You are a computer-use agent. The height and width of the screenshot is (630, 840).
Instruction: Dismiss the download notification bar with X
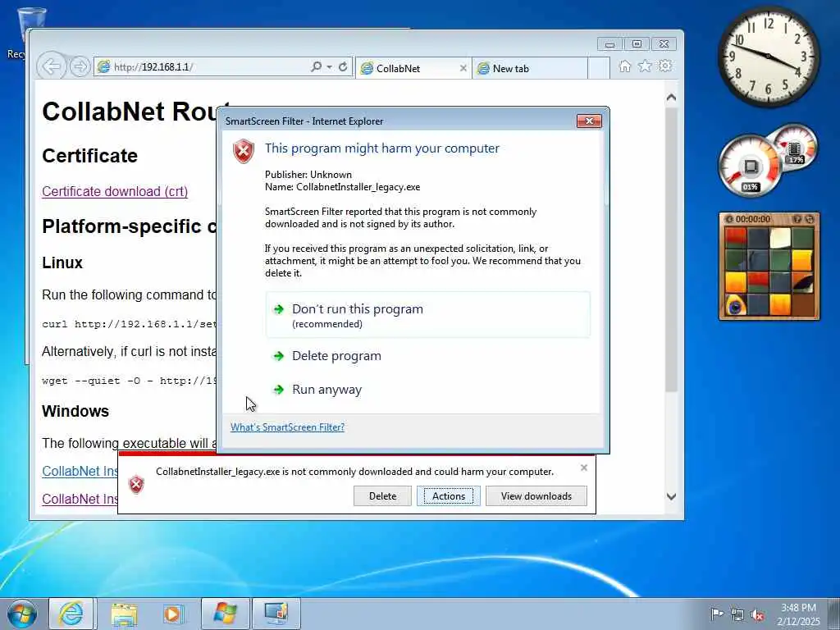coord(584,468)
